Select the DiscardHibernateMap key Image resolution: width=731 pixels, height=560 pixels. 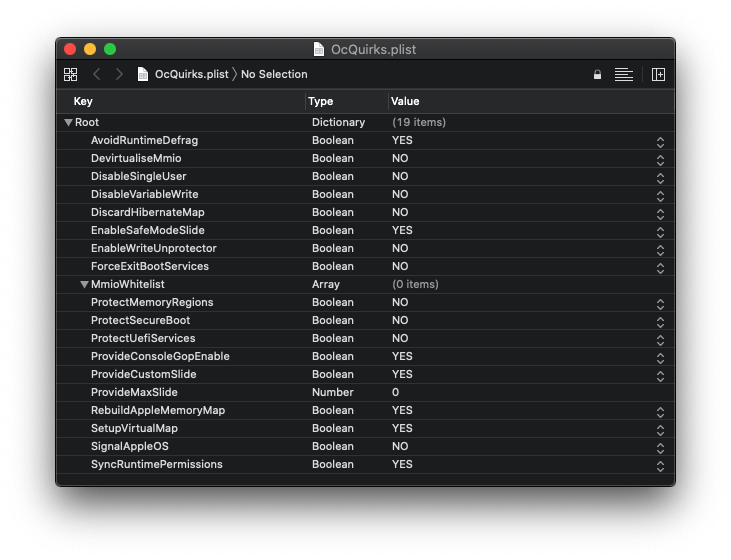(x=147, y=212)
